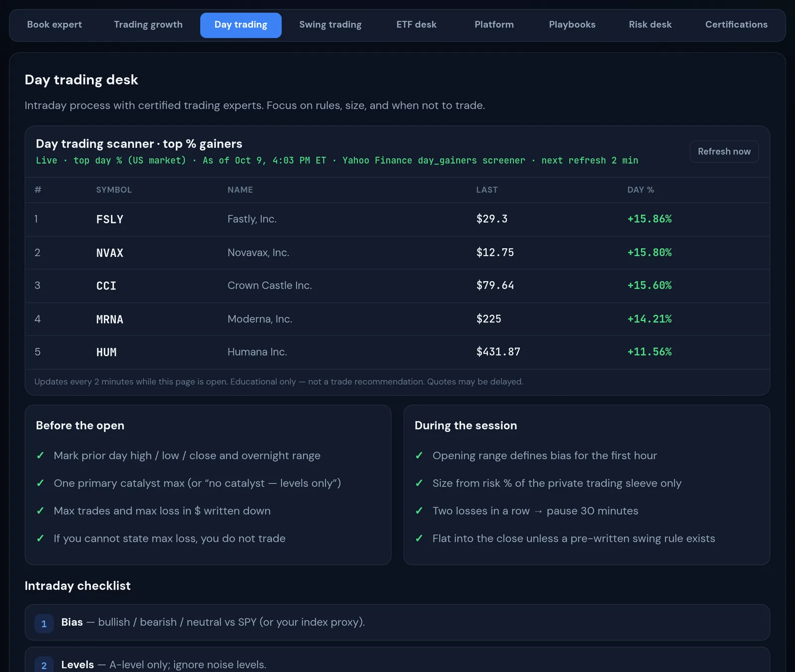This screenshot has height=672, width=795.
Task: Switch to the Playbooks tab
Action: [572, 25]
